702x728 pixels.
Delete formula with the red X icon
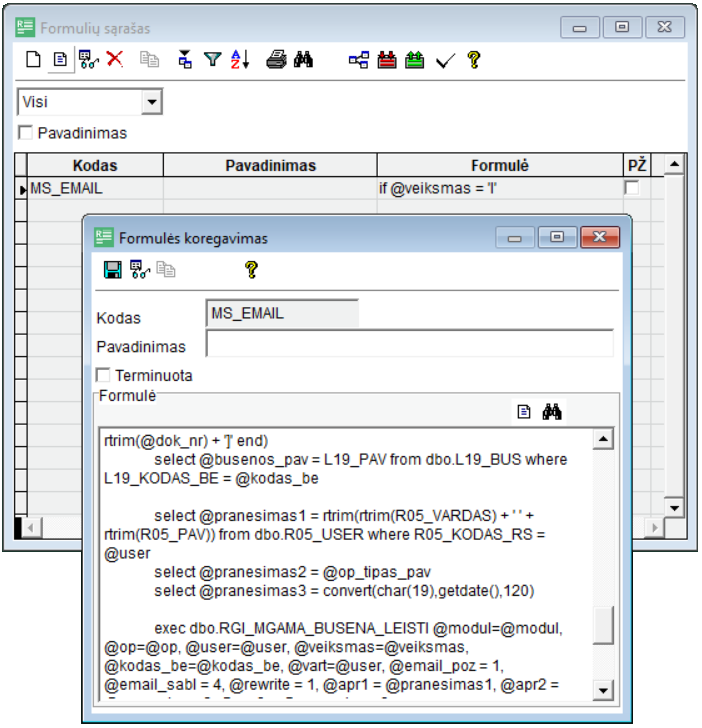[x=115, y=60]
